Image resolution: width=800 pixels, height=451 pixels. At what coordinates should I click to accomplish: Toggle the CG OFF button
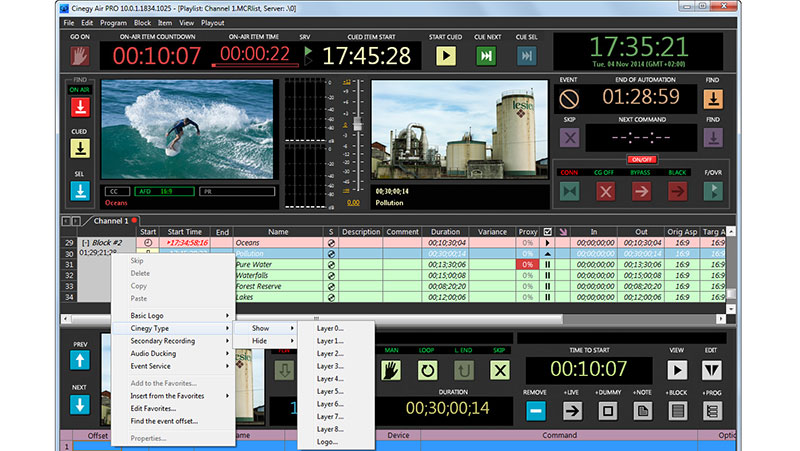point(605,191)
